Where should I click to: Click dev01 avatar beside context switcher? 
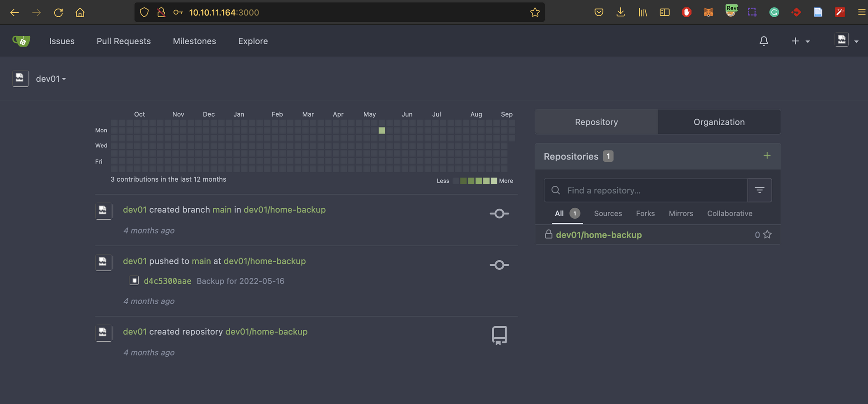click(20, 79)
